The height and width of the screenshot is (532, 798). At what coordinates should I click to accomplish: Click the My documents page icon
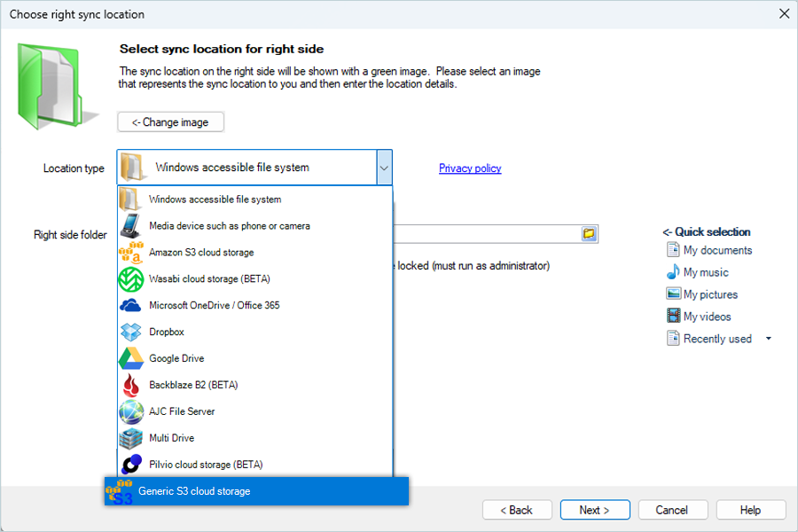[x=673, y=250]
